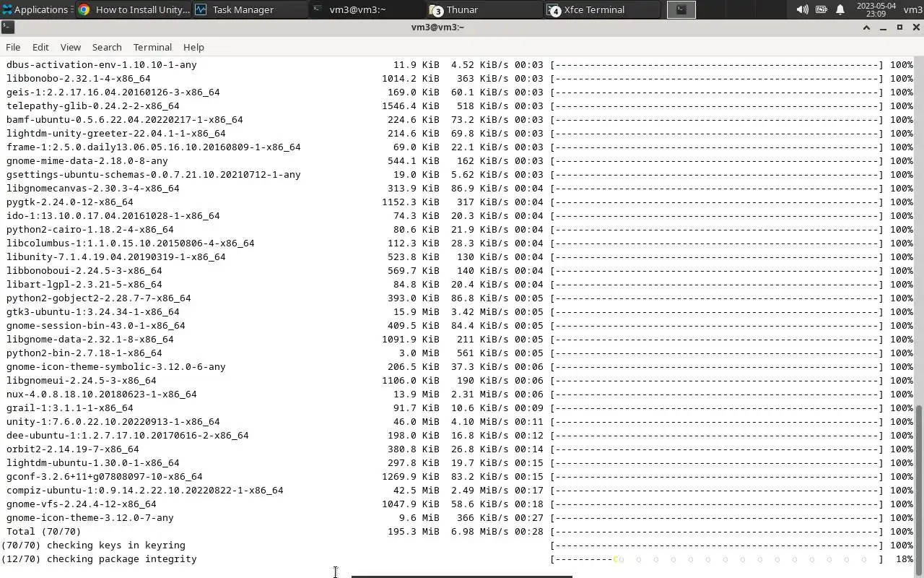Switch to the Task Manager window
Screen dimensions: 924x578
click(250, 9)
